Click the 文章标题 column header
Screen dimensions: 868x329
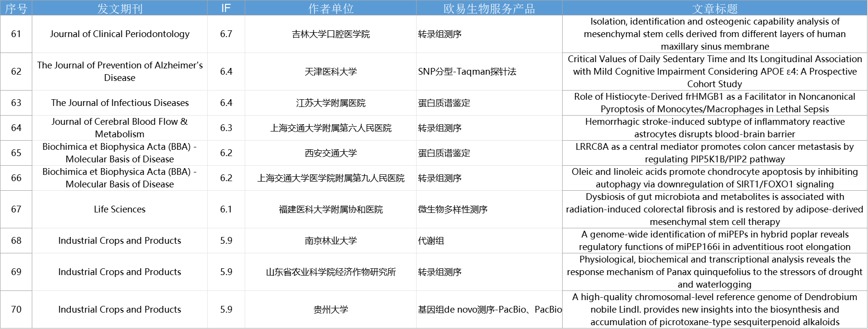[x=715, y=9]
